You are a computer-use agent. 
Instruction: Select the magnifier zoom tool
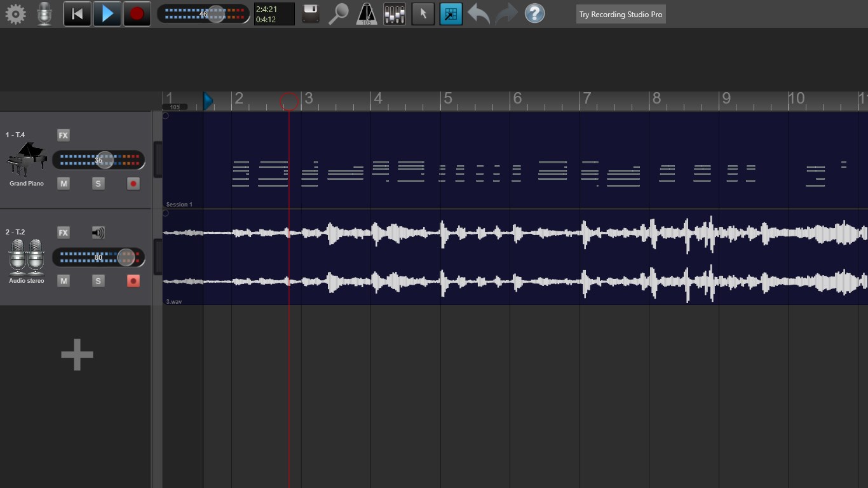[339, 13]
